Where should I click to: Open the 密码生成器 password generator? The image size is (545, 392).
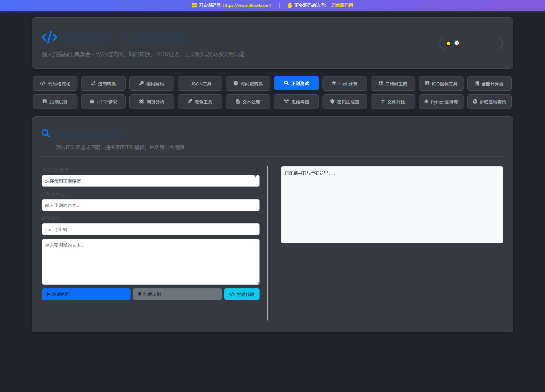pyautogui.click(x=344, y=101)
